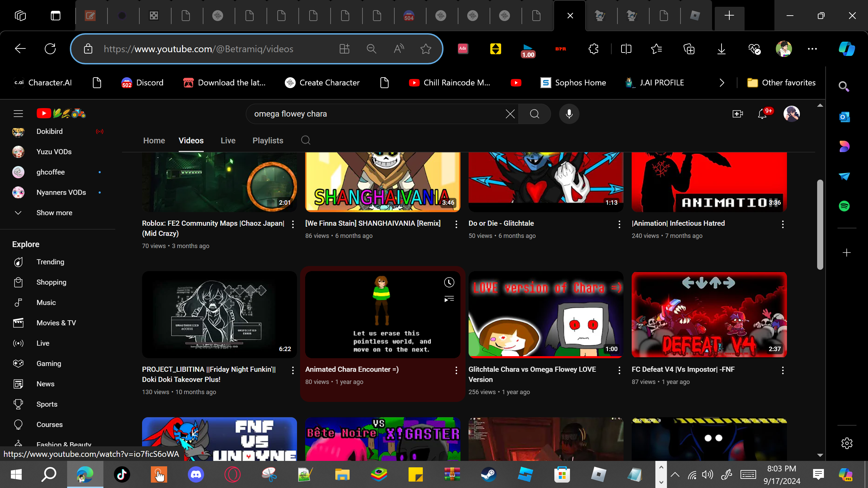868x488 pixels.
Task: Toggle Edge split screen view
Action: tap(626, 49)
